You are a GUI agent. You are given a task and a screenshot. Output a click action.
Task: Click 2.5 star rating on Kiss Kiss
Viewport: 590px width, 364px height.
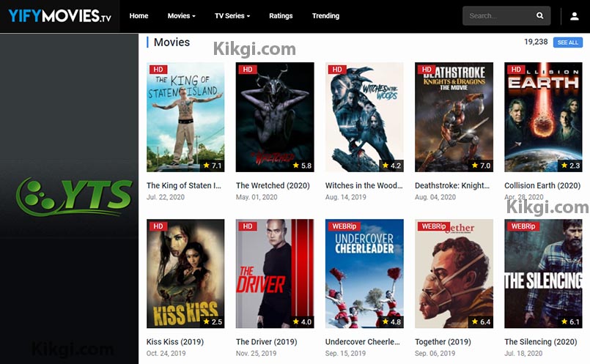pyautogui.click(x=213, y=322)
